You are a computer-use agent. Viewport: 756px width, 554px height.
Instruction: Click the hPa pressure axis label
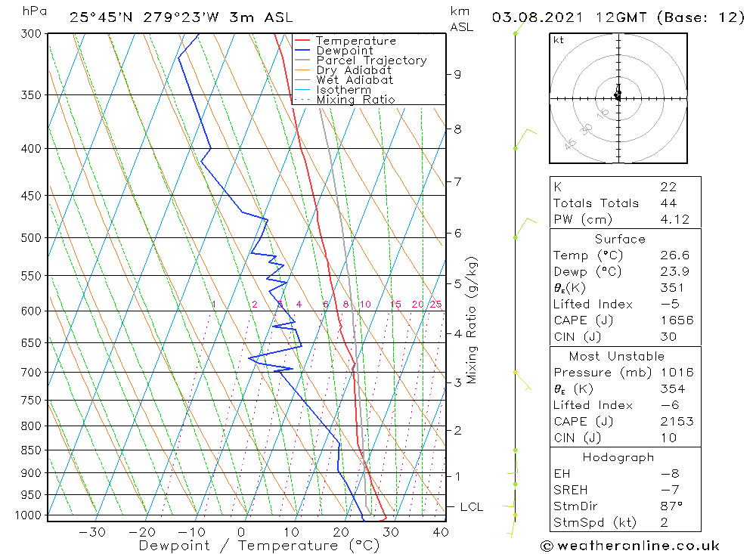pyautogui.click(x=35, y=11)
